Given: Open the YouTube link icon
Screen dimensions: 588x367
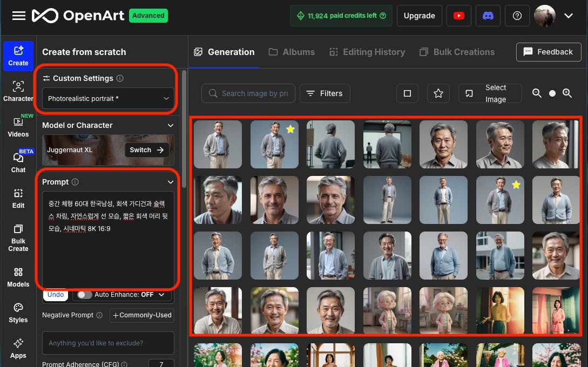Looking at the screenshot, I should tap(458, 16).
